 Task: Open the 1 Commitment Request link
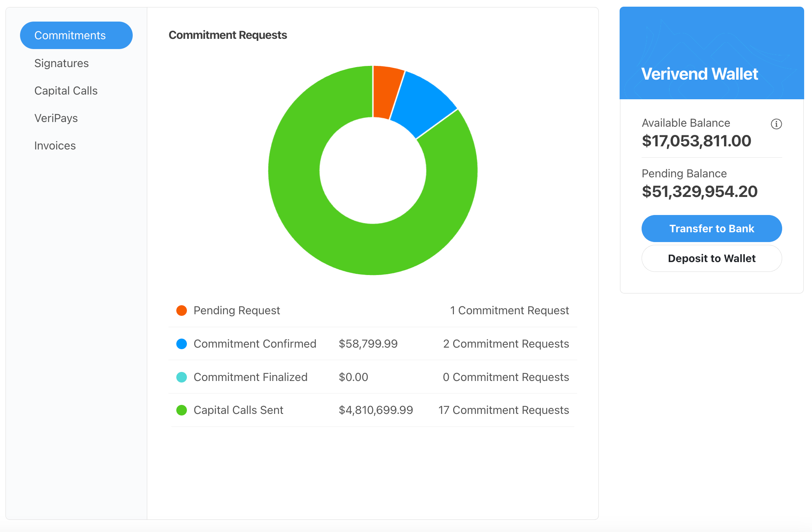[x=509, y=311]
